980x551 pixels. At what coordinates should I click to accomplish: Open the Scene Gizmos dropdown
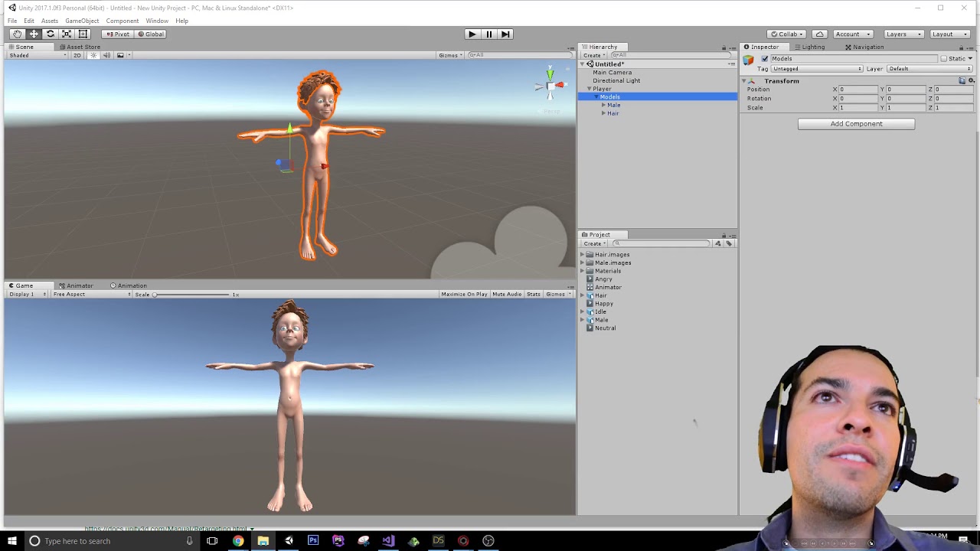(x=450, y=55)
